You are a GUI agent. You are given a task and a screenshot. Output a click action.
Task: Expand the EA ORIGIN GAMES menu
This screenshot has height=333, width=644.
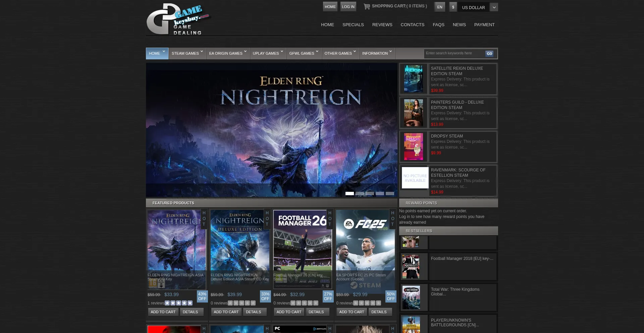pyautogui.click(x=228, y=53)
